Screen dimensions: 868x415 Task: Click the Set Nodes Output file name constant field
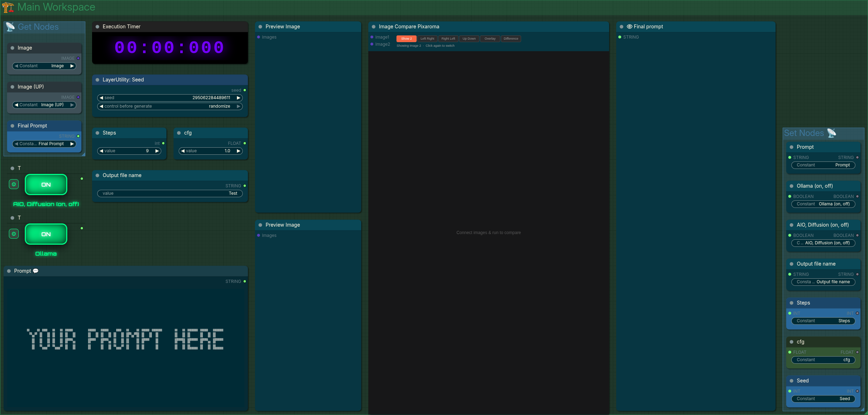pos(823,282)
